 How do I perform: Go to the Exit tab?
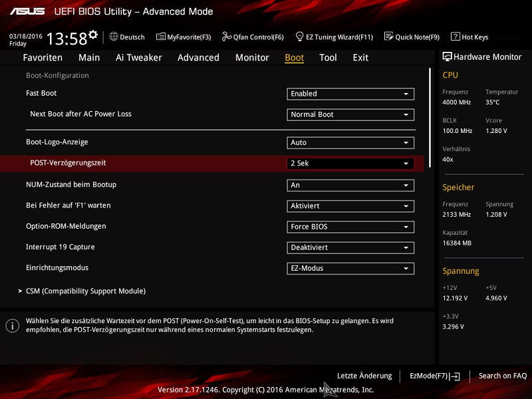pos(360,58)
